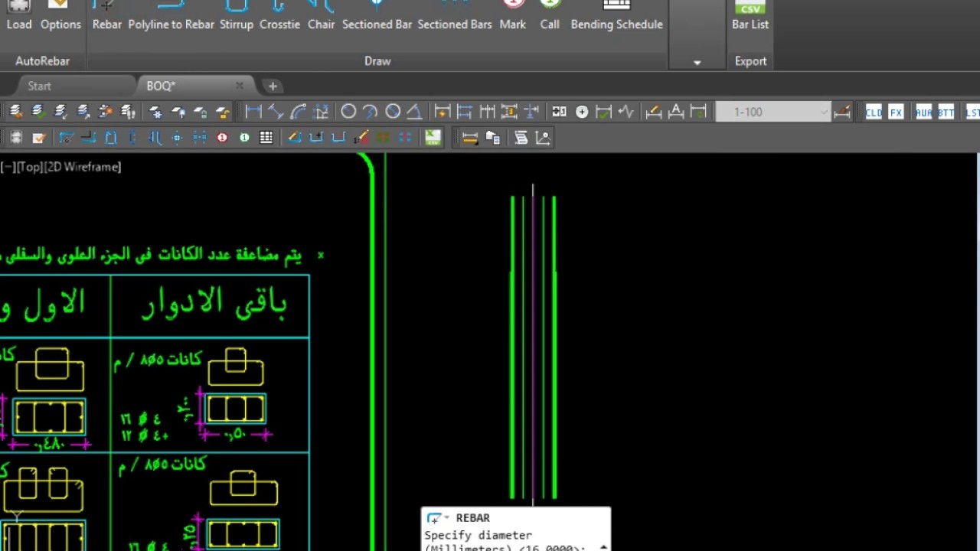Image resolution: width=980 pixels, height=551 pixels.
Task: Open the Layer Walk tool
Action: (129, 112)
